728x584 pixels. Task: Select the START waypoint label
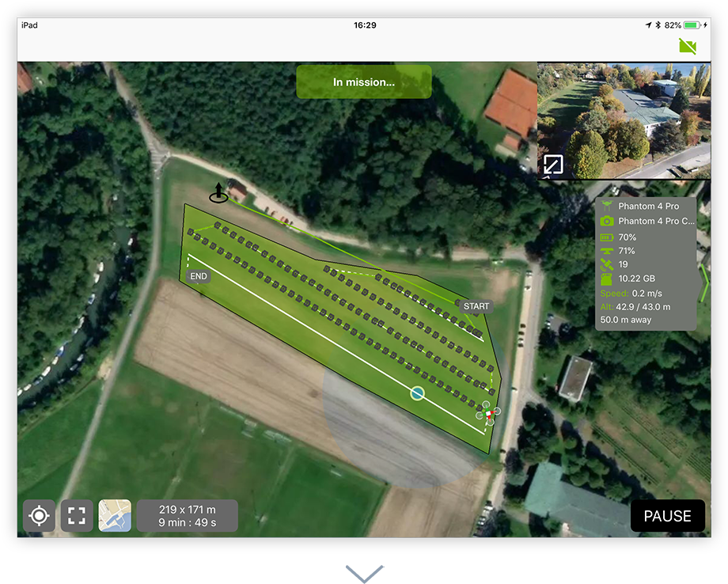click(476, 306)
